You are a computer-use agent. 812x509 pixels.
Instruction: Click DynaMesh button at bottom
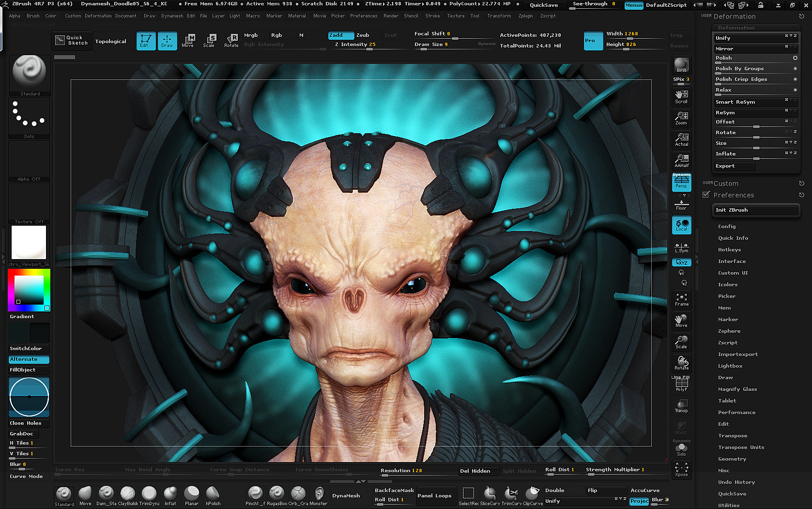click(346, 496)
